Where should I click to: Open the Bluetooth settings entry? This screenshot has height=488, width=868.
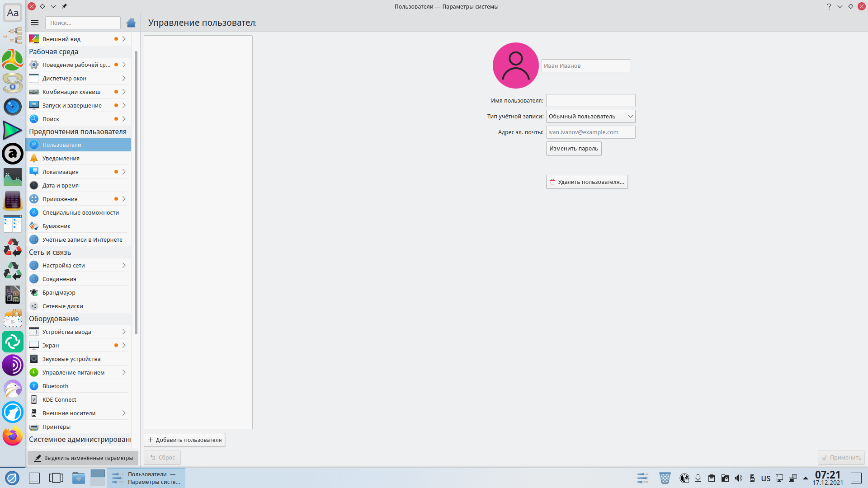point(55,386)
